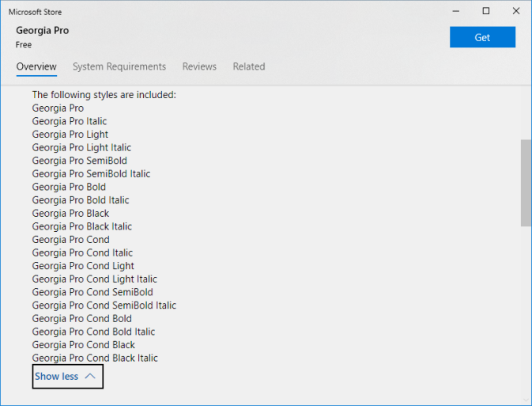Select the Related tab
The image size is (532, 406).
click(x=249, y=66)
